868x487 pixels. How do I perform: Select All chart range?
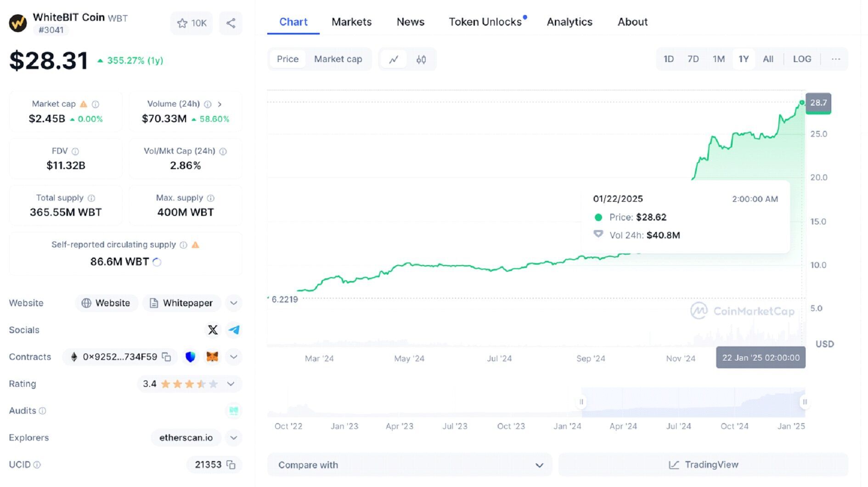click(768, 59)
